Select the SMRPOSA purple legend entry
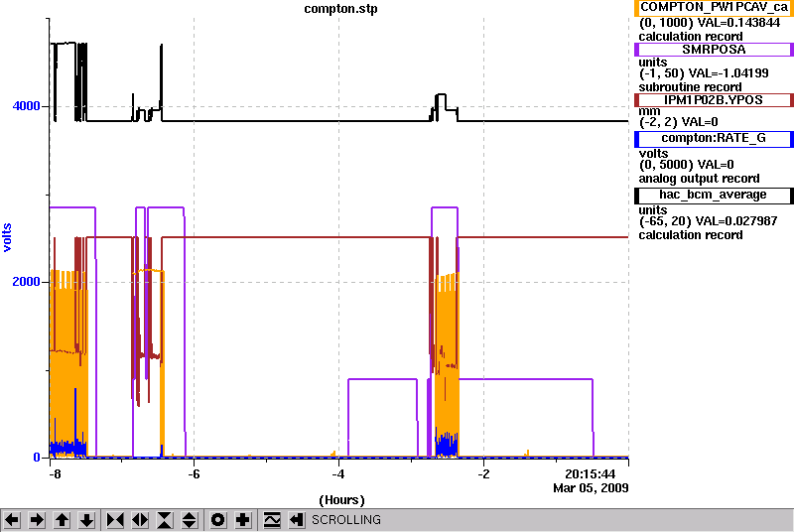The width and height of the screenshot is (794, 532). click(714, 50)
